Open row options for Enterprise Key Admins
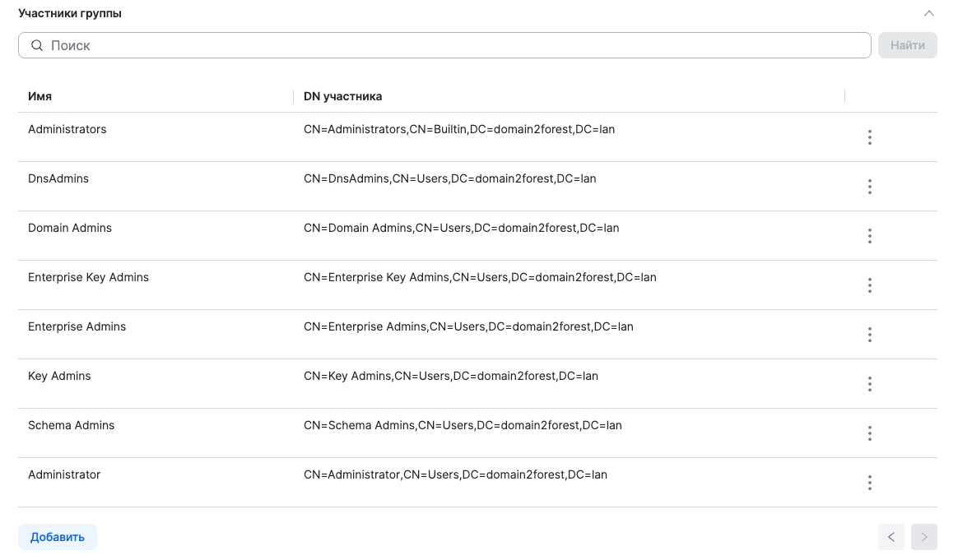 click(869, 285)
